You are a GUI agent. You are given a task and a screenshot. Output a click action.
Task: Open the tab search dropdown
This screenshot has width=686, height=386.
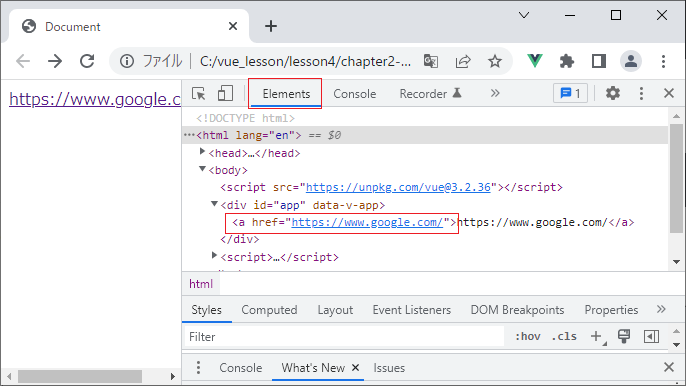pos(524,15)
